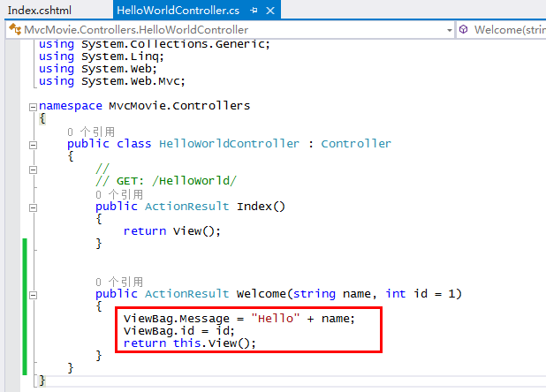
Task: Close the HelloWorldController.cs tab
Action: pyautogui.click(x=270, y=11)
